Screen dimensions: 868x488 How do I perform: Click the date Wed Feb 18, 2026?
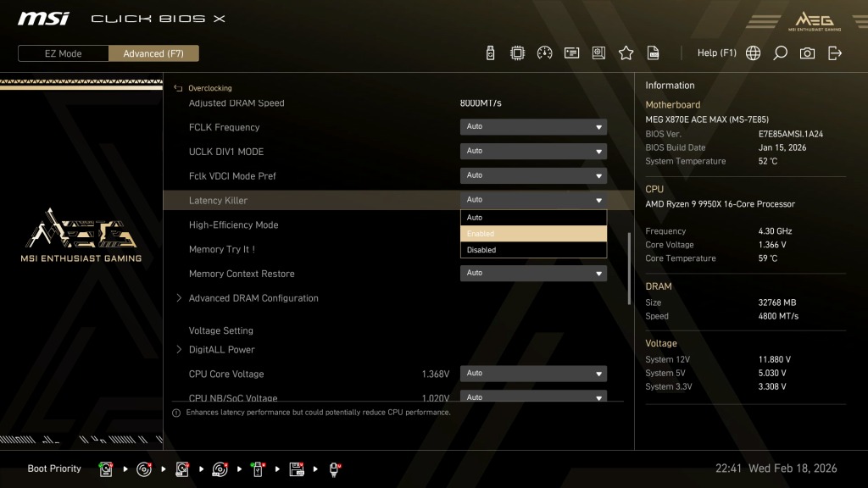[x=793, y=468]
